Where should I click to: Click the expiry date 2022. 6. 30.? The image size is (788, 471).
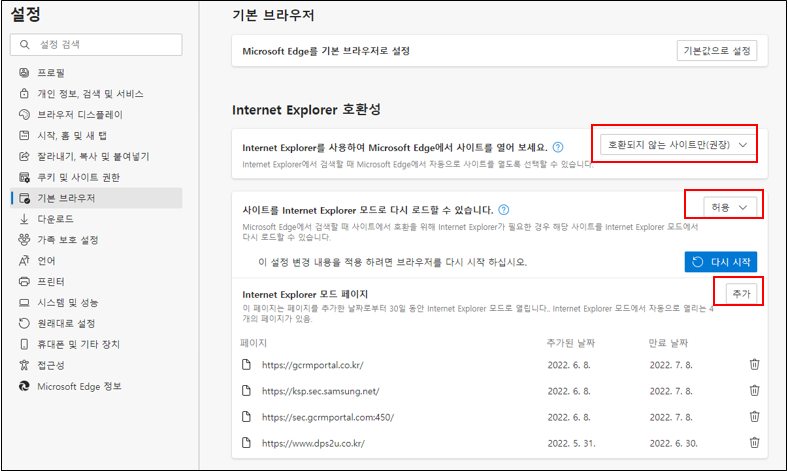pyautogui.click(x=673, y=443)
